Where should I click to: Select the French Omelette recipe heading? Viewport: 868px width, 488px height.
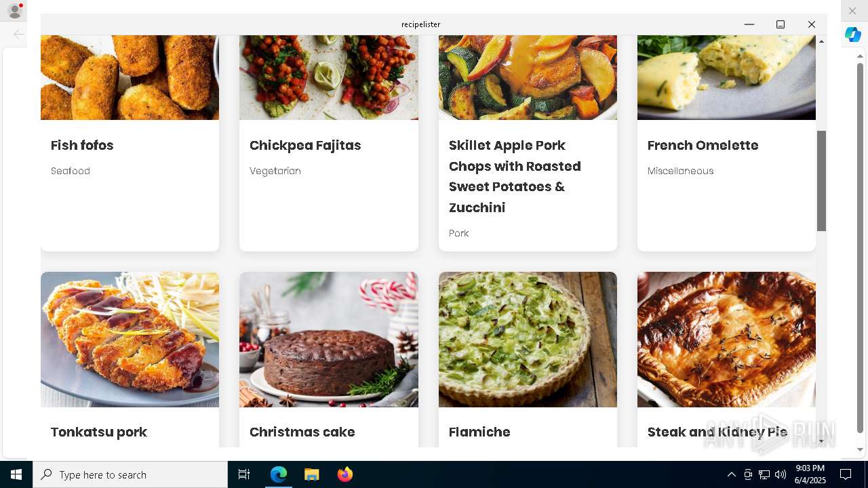click(703, 145)
